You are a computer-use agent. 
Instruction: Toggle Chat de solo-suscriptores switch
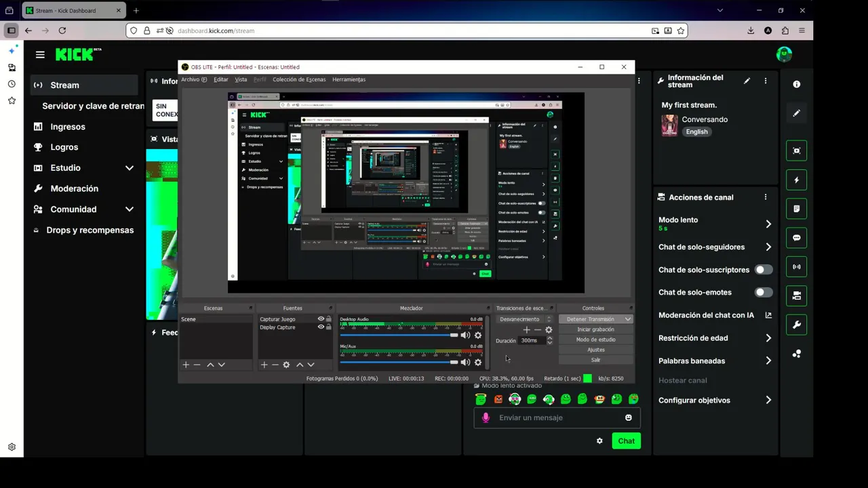[764, 270]
